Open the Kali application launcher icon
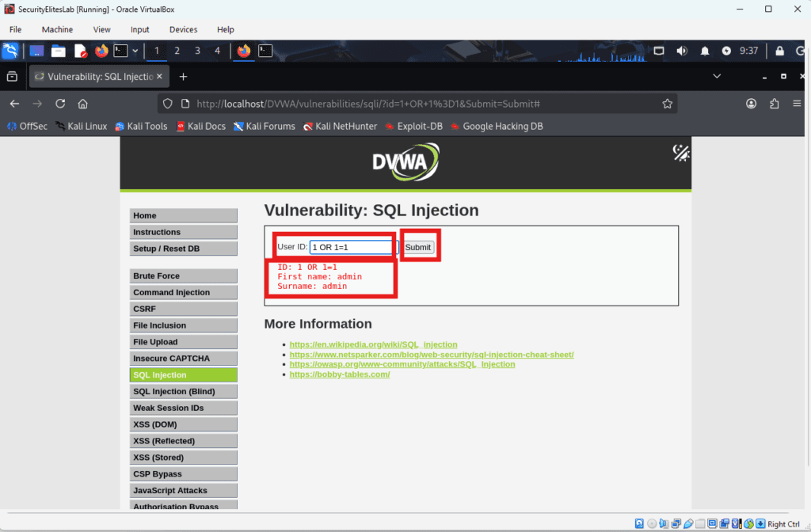Viewport: 811px width, 532px height. click(11, 50)
